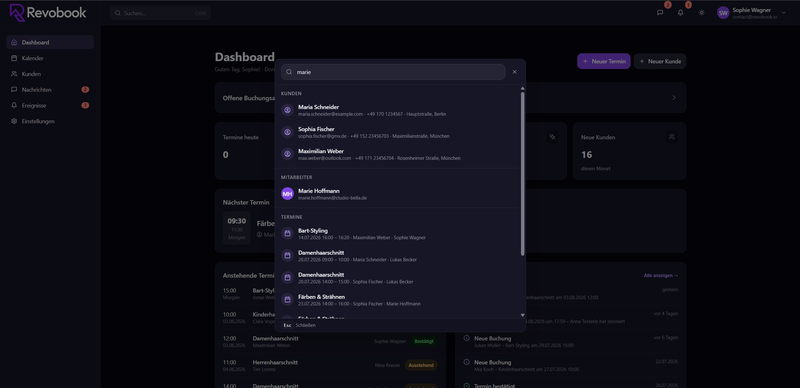Open Damenhaarschnitt appointment with Maria Schneider
Screen dimensions: 800x388
tap(397, 256)
